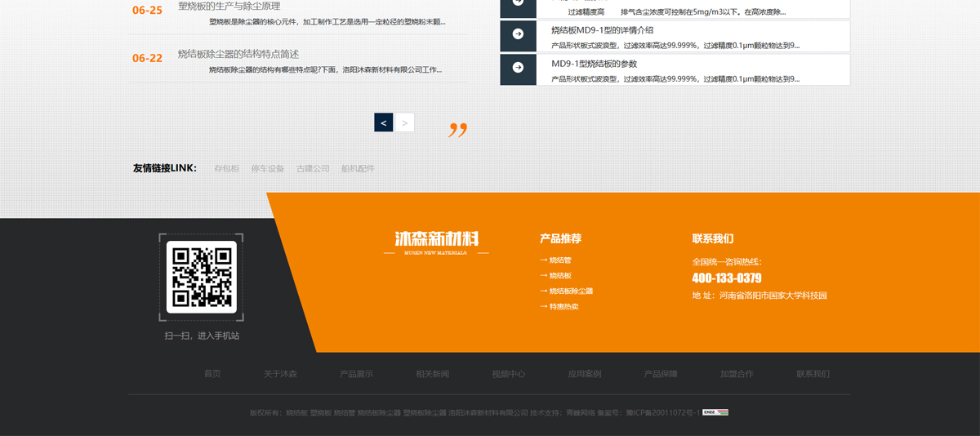The height and width of the screenshot is (436, 980).
Task: Open the 存包柜 friendly link
Action: click(x=226, y=168)
